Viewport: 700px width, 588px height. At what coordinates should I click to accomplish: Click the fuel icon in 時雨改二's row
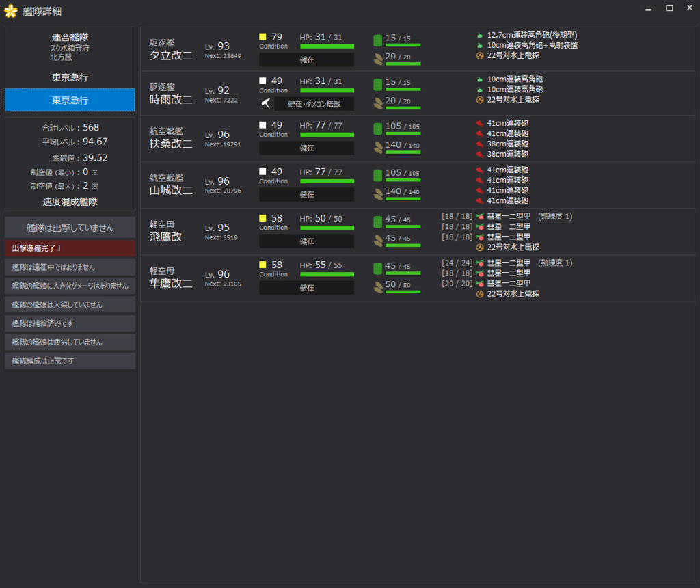pyautogui.click(x=377, y=84)
